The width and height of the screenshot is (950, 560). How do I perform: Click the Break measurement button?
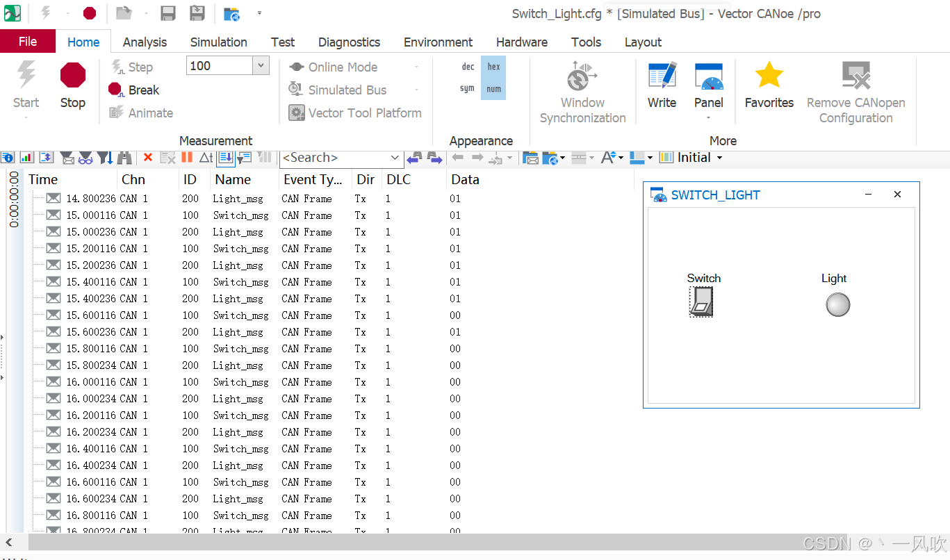coord(134,90)
